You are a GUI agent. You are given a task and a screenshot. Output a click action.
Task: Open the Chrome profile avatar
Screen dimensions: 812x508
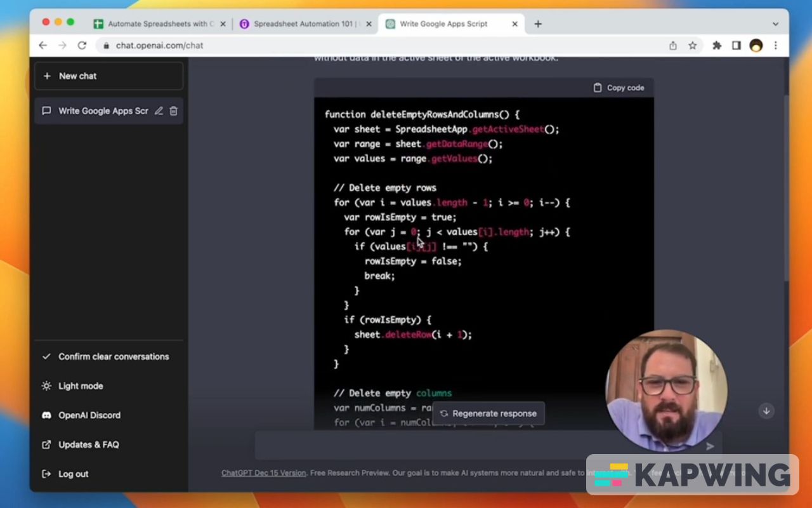pos(756,46)
